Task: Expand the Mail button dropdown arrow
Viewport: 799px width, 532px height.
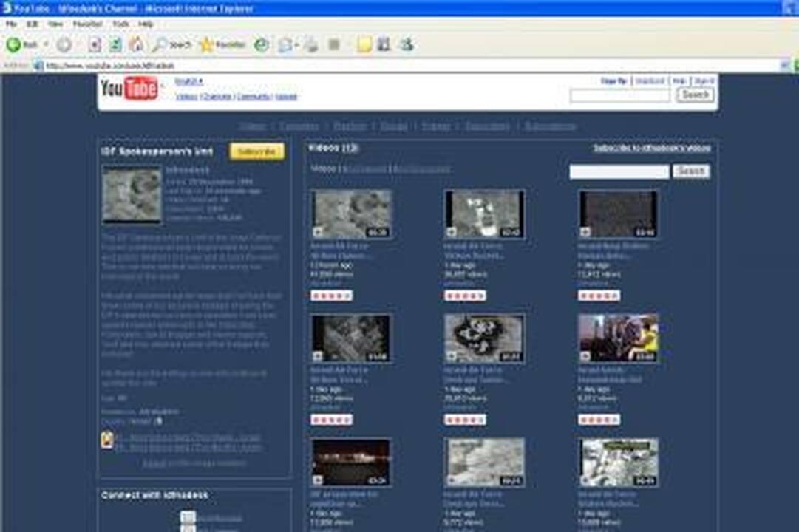Action: click(296, 45)
